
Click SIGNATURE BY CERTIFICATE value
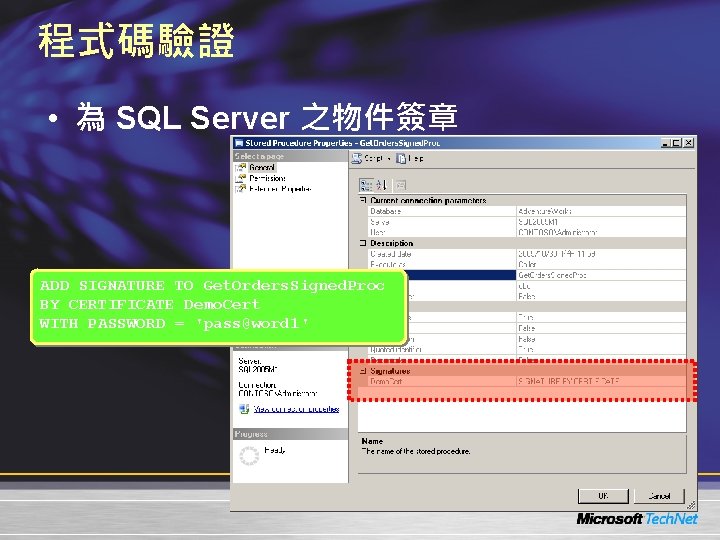coord(569,381)
